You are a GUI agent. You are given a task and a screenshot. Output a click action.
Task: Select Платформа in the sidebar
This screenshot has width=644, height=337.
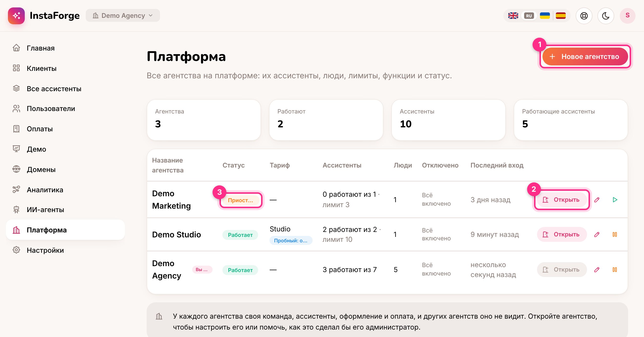pyautogui.click(x=65, y=230)
